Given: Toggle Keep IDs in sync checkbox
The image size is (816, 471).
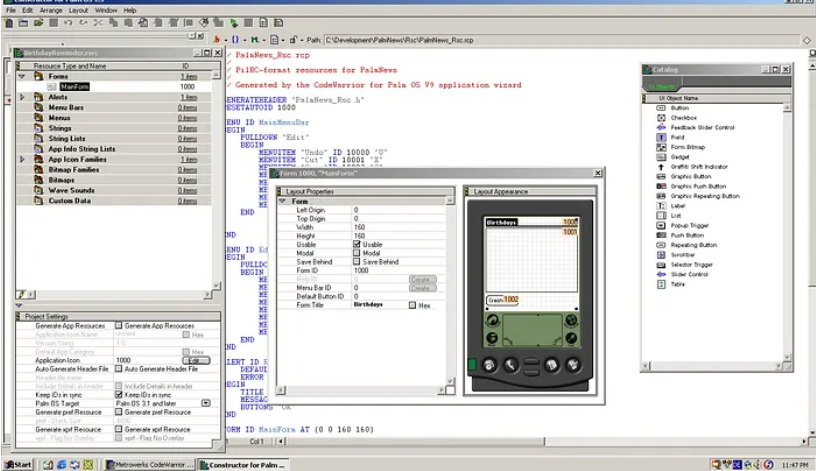Looking at the screenshot, I should click(x=120, y=394).
